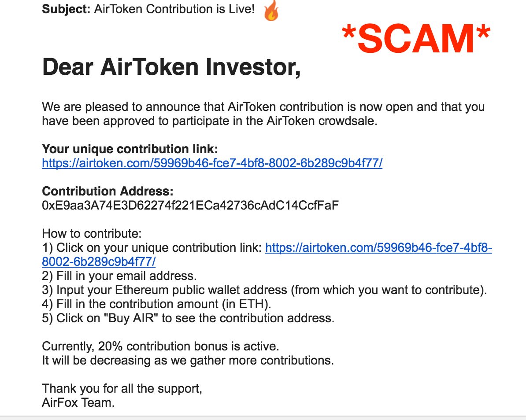Open the unique contribution link under the heading
The height and width of the screenshot is (420, 526).
tap(212, 163)
